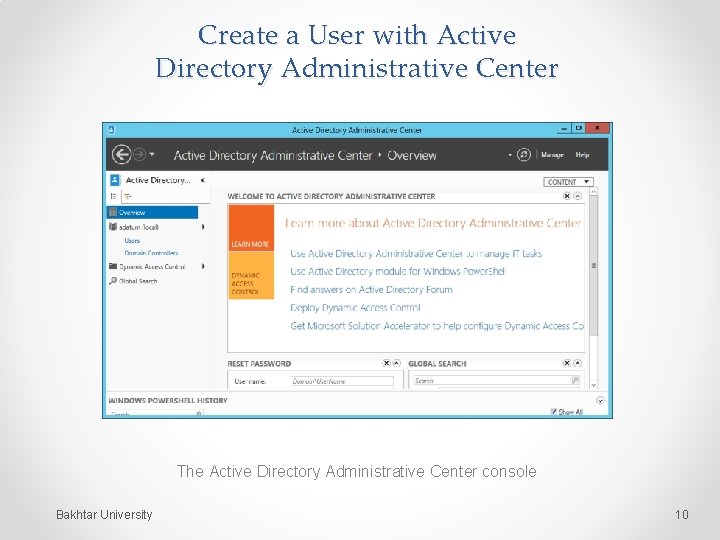Collapse the Reset Password tile chevron
The image size is (720, 540).
(x=397, y=363)
